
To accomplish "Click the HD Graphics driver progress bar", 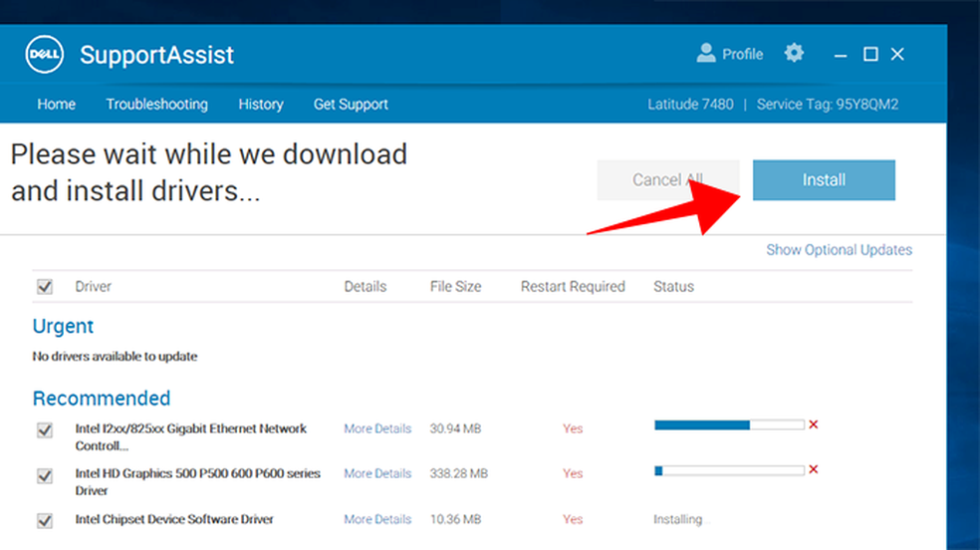I will 729,470.
